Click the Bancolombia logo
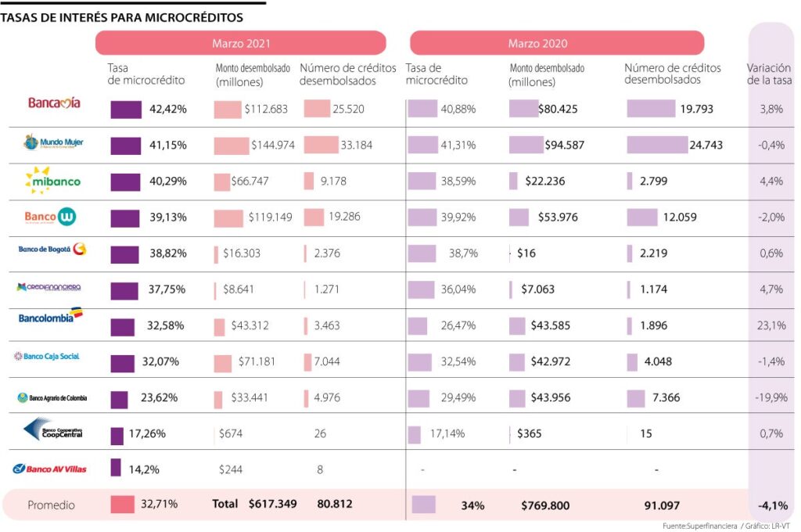The height and width of the screenshot is (532, 801). [51, 317]
